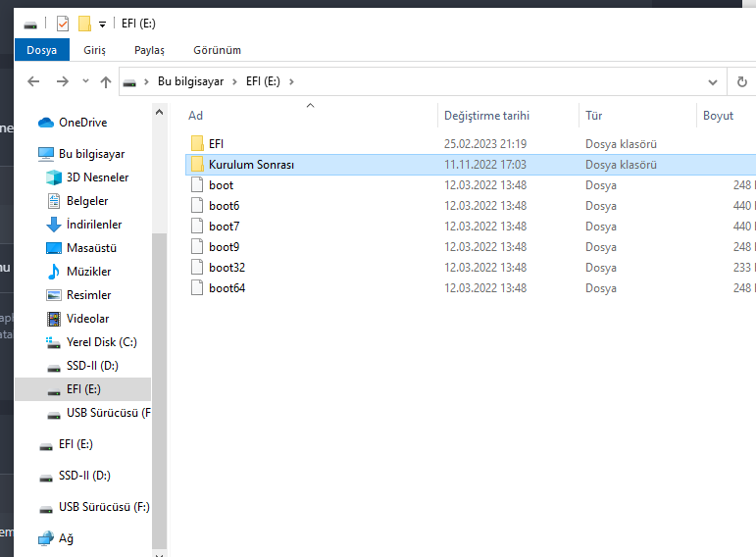
Task: Click the Properties checkmark icon in title bar
Action: 63,24
